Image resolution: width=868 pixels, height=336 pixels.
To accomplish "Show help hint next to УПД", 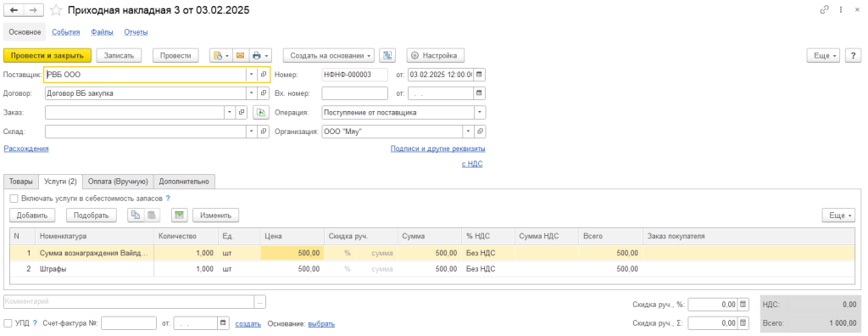I will [x=35, y=323].
